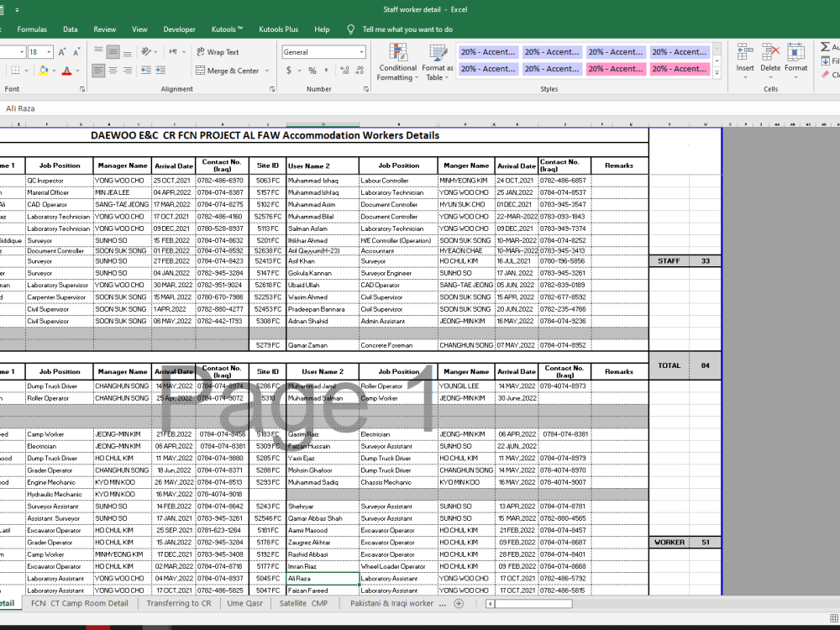Open the font color dropdown arrow

point(77,71)
